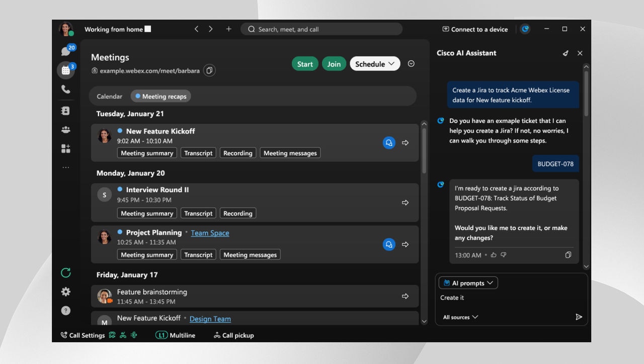Open the Calling phone icon in sidebar
Image resolution: width=644 pixels, height=364 pixels.
(66, 89)
